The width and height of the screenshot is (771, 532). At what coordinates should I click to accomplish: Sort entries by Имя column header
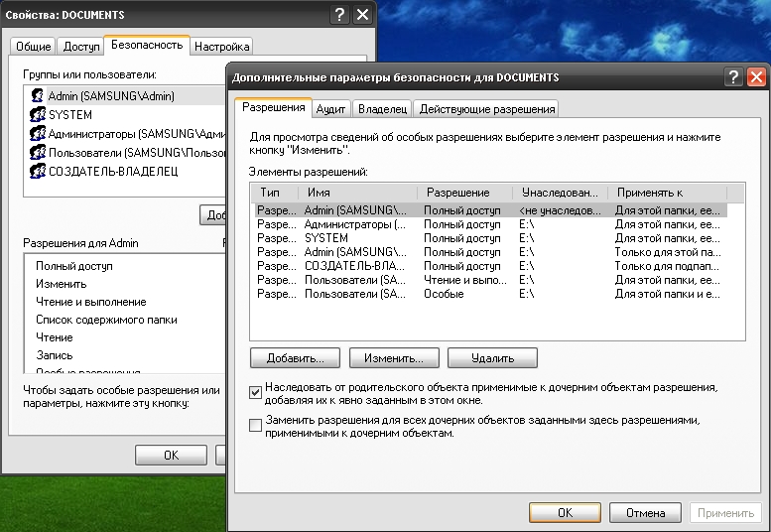pos(360,193)
